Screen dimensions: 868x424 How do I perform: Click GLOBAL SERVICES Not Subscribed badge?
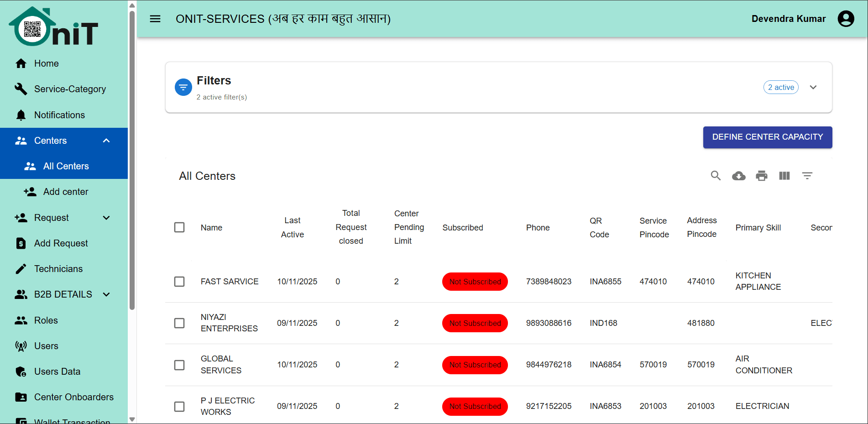[475, 365]
